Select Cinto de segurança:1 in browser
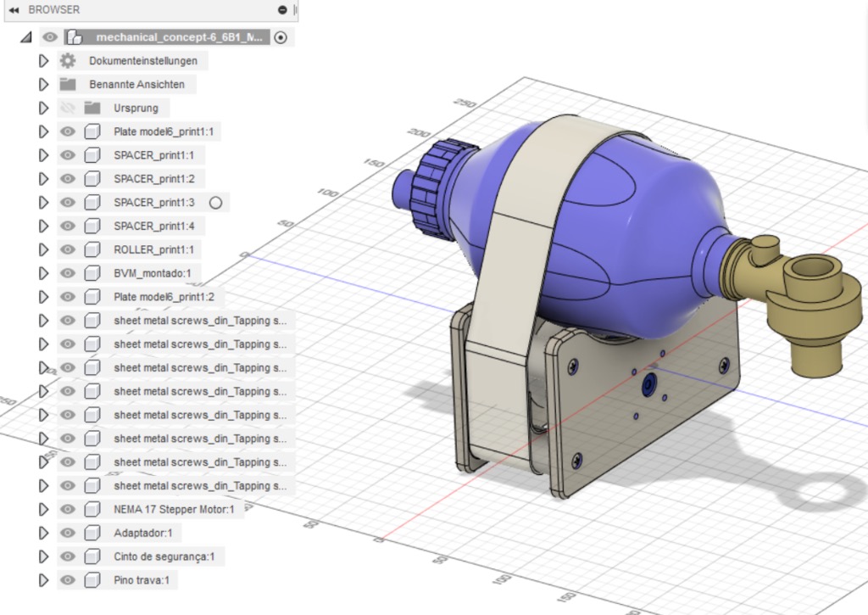Image resolution: width=868 pixels, height=615 pixels. (x=164, y=556)
